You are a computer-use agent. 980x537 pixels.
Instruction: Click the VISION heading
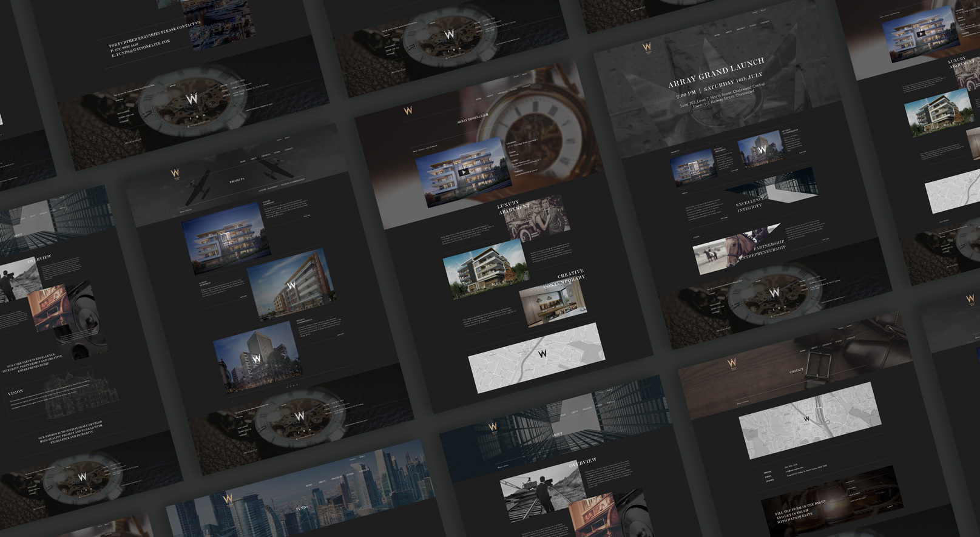(x=16, y=392)
